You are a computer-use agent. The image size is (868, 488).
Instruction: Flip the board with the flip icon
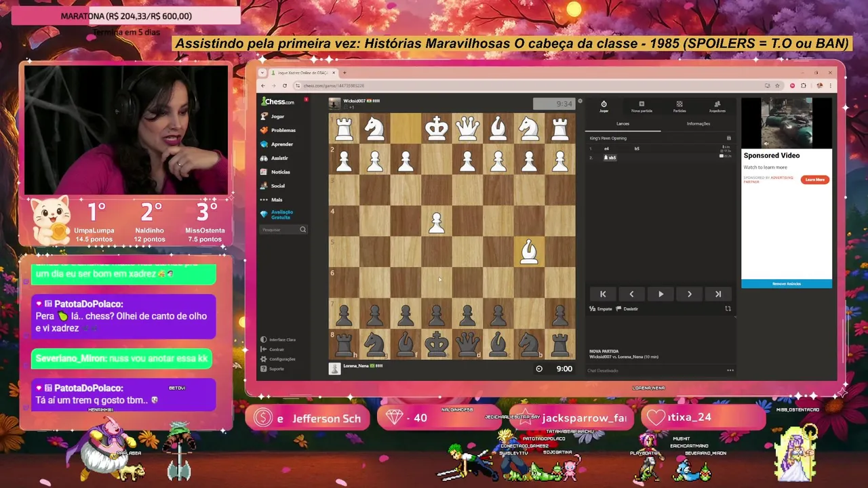(728, 309)
